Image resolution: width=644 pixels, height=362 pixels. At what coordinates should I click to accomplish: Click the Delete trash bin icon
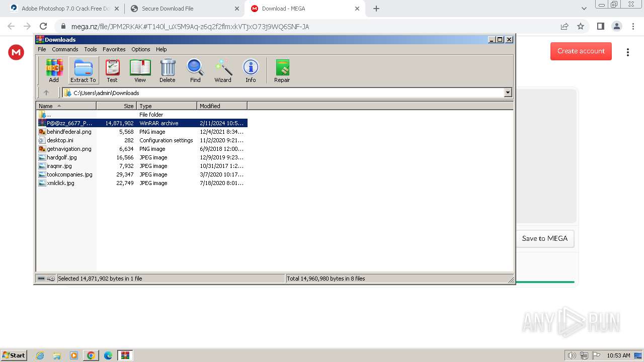click(x=168, y=70)
